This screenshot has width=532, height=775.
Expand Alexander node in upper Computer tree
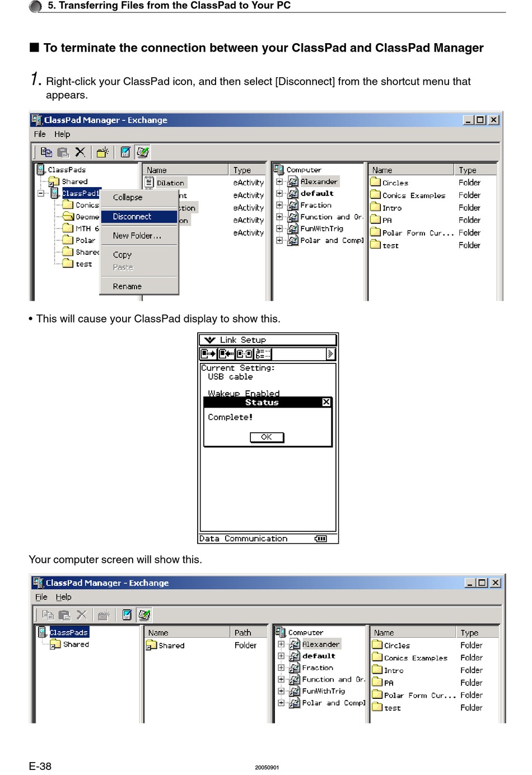click(x=279, y=181)
